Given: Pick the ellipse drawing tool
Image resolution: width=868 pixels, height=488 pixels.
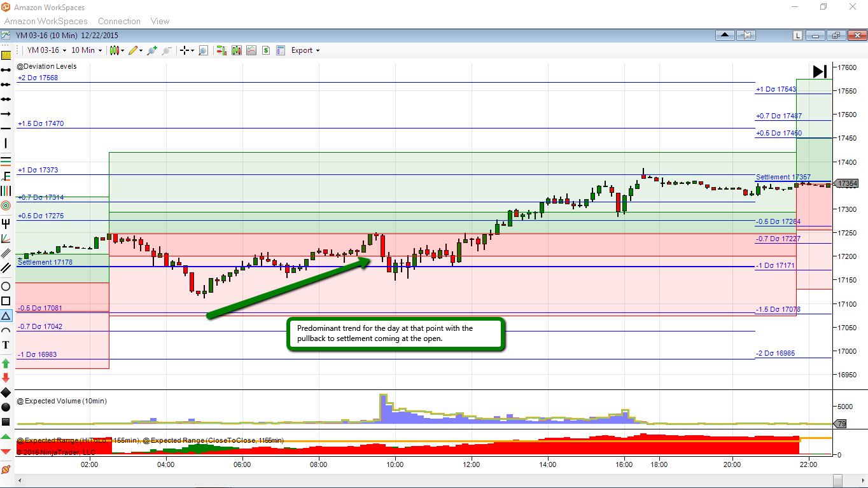Looking at the screenshot, I should [6, 286].
